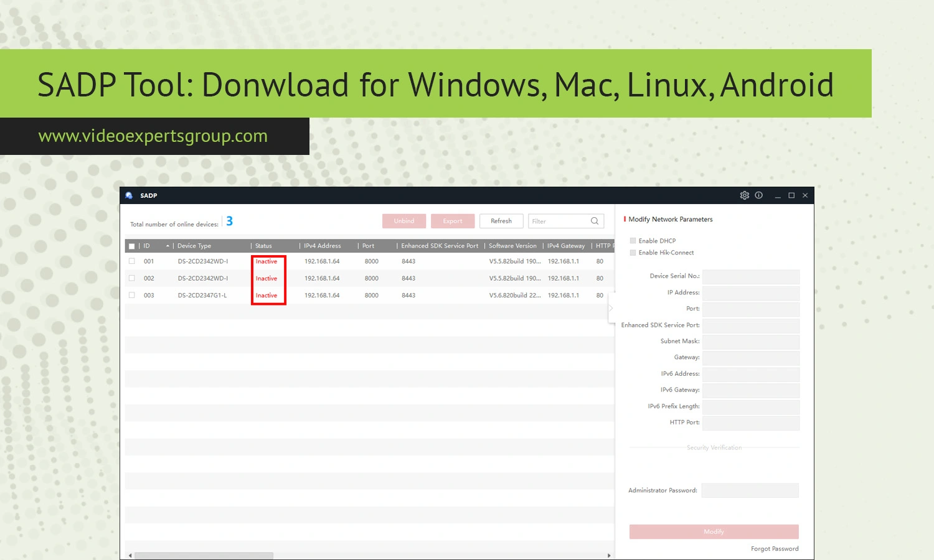Select Inactive status of device 002
Viewport: 934px width, 560px height.
[x=267, y=278]
